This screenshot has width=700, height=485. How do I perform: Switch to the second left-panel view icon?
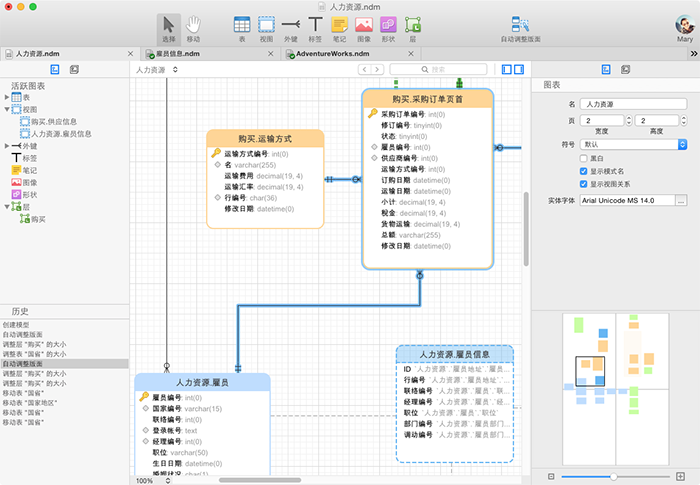(74, 69)
